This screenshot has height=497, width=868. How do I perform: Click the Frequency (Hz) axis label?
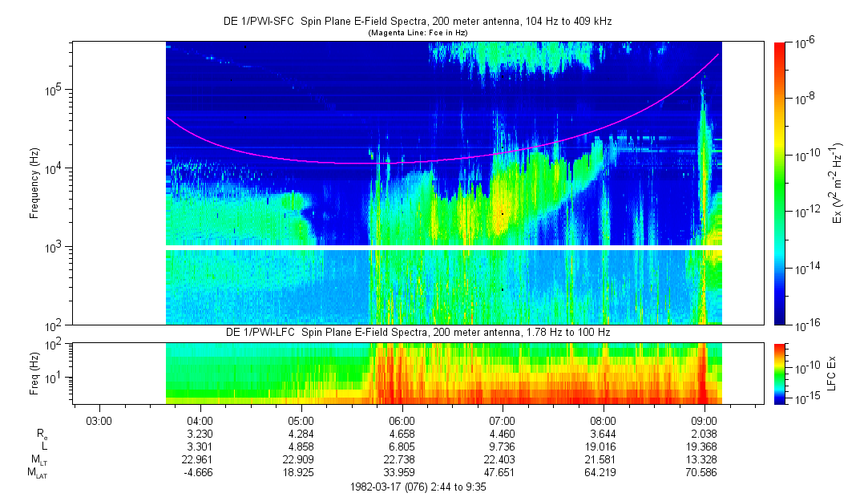(34, 184)
